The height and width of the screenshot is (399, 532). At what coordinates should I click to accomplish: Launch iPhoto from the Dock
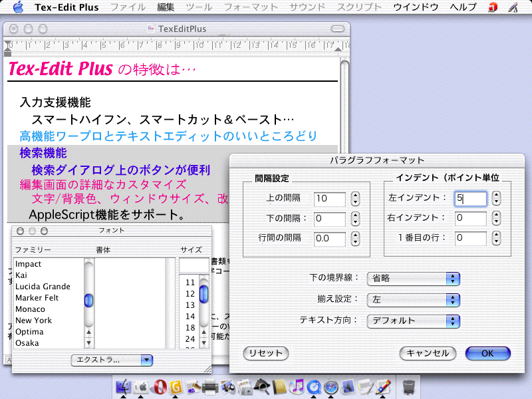coord(227,387)
